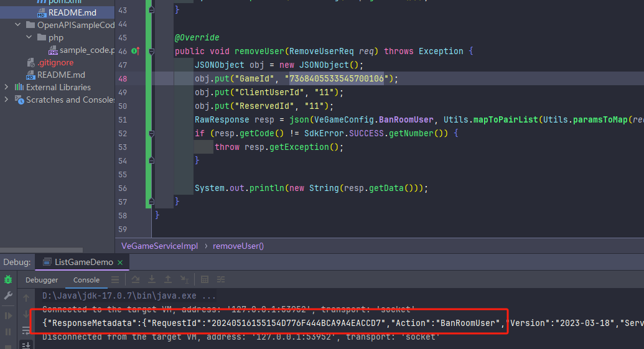Click line number 48 in the gutter
Image resolution: width=644 pixels, height=349 pixels.
click(x=123, y=78)
